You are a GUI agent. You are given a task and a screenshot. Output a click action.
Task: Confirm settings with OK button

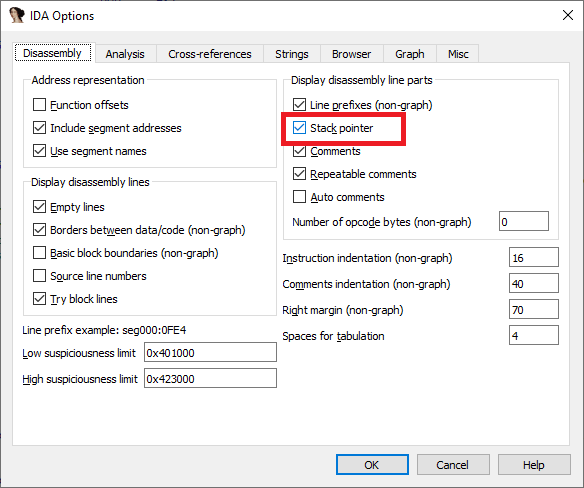point(372,465)
